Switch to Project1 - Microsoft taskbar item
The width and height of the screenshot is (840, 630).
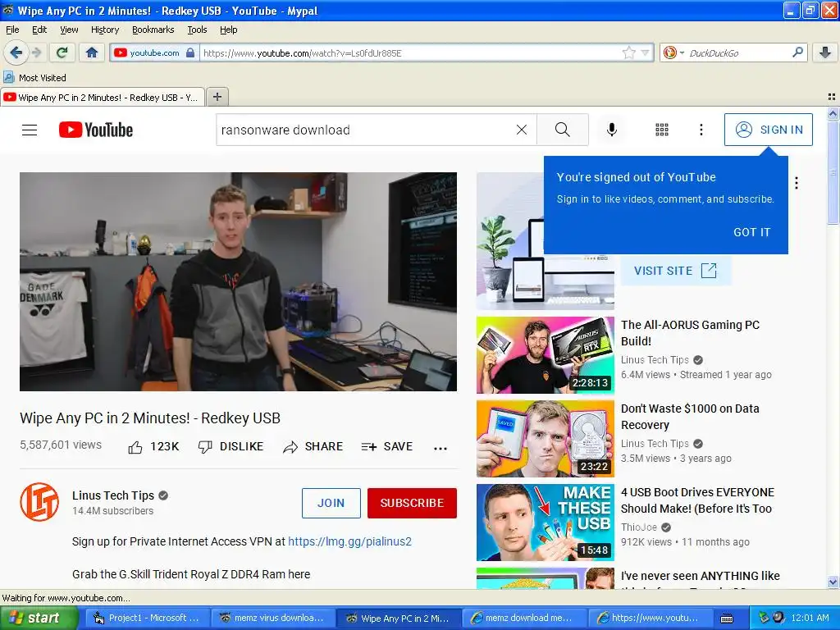[147, 618]
